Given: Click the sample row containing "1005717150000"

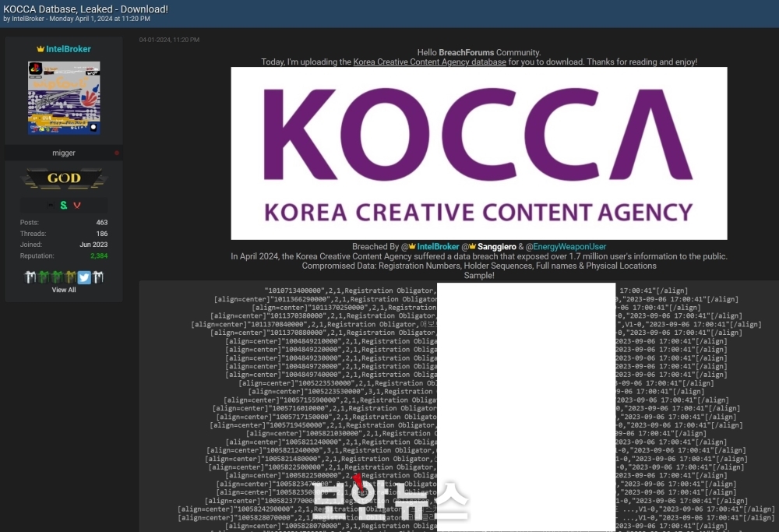Looking at the screenshot, I should tap(476, 417).
